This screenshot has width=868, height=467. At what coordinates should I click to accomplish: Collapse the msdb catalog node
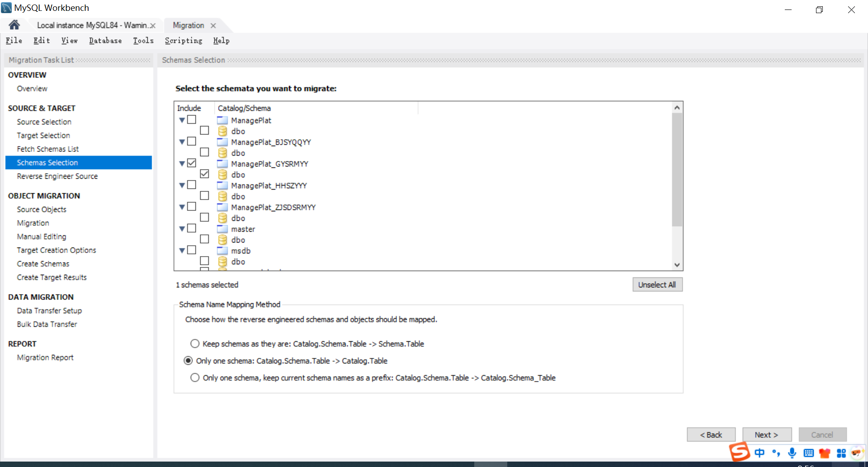point(182,250)
